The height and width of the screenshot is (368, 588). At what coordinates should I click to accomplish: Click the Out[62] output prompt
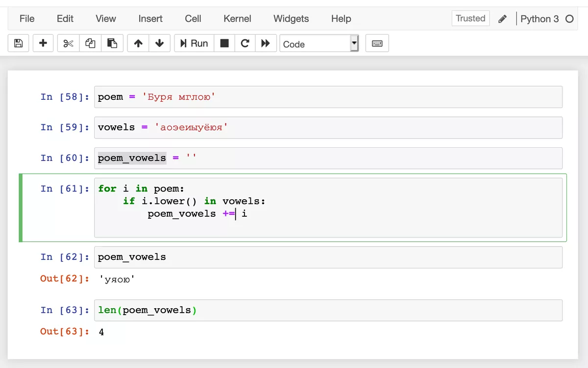point(65,279)
